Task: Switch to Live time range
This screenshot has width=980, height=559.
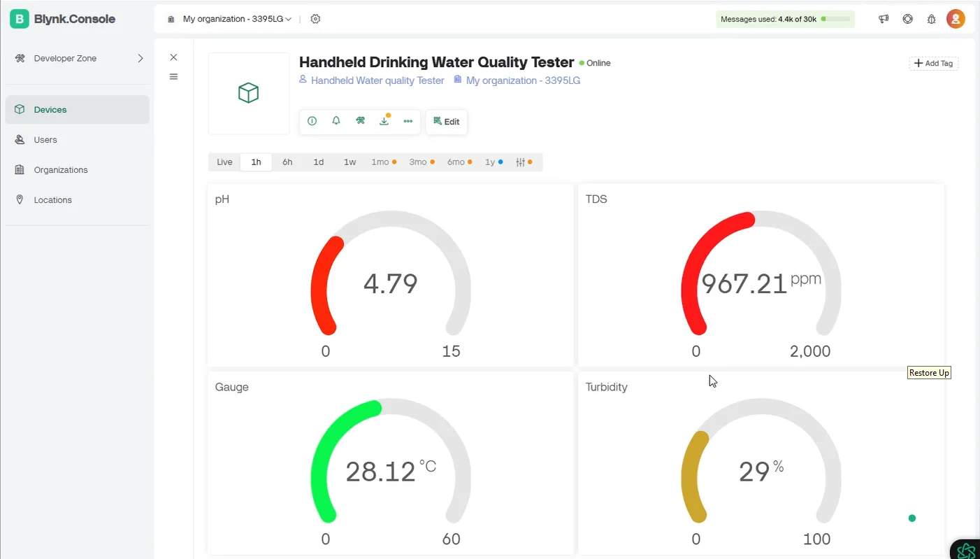Action: click(x=224, y=162)
